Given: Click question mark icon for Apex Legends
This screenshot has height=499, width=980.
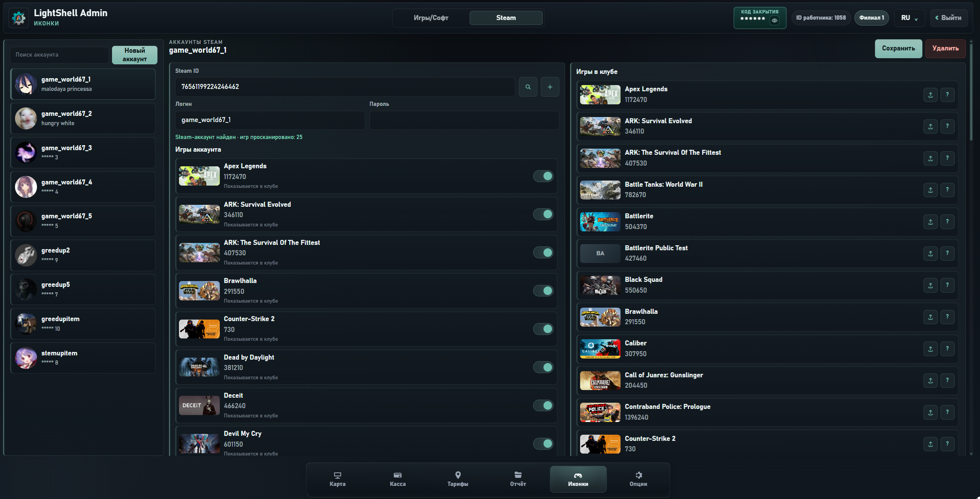Looking at the screenshot, I should coord(947,95).
